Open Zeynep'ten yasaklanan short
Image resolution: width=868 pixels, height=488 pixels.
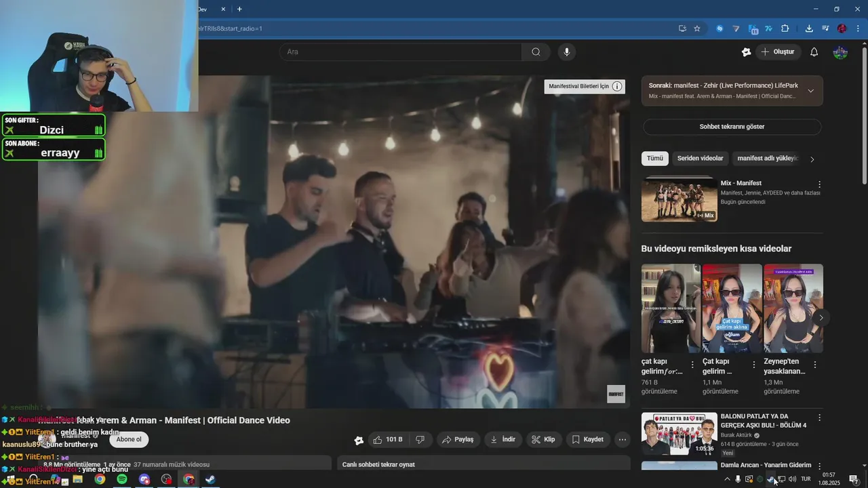pos(793,308)
